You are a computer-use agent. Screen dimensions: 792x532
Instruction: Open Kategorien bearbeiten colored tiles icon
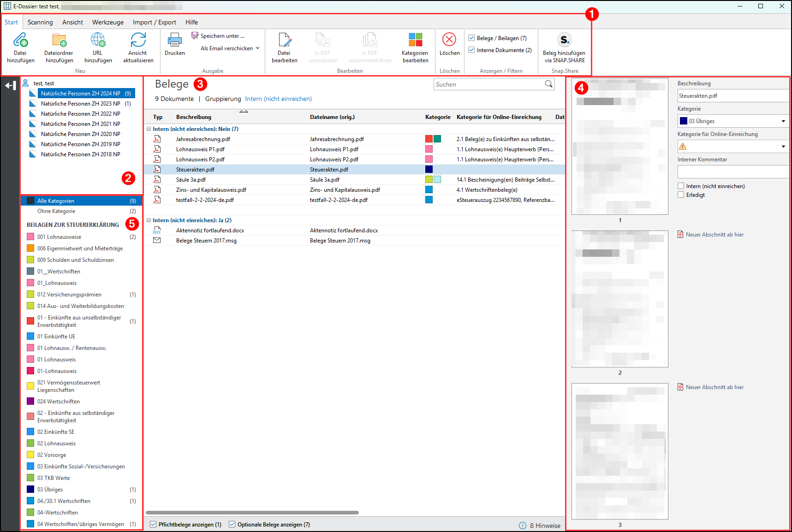[x=415, y=40]
